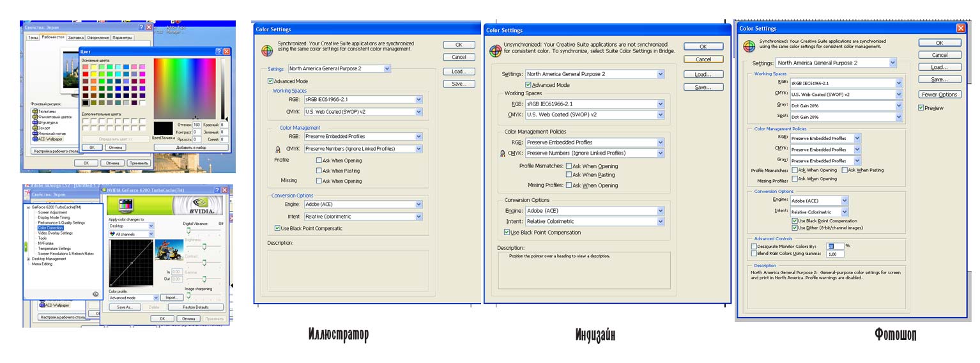Toggle Use Dither (8-bit/channel images) in Photoshop

(795, 228)
